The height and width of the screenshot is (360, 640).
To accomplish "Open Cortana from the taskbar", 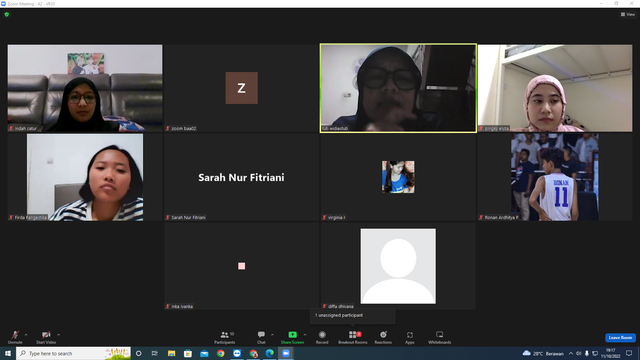I will click(139, 353).
